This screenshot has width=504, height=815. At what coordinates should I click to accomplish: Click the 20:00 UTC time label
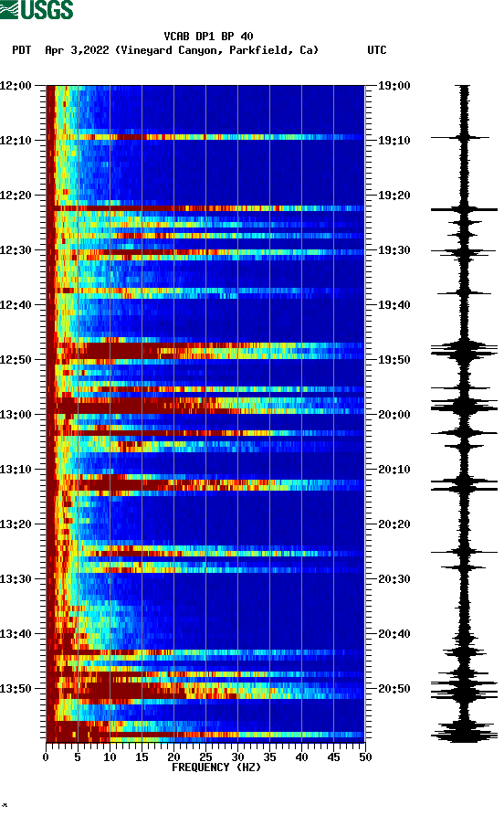click(x=394, y=415)
